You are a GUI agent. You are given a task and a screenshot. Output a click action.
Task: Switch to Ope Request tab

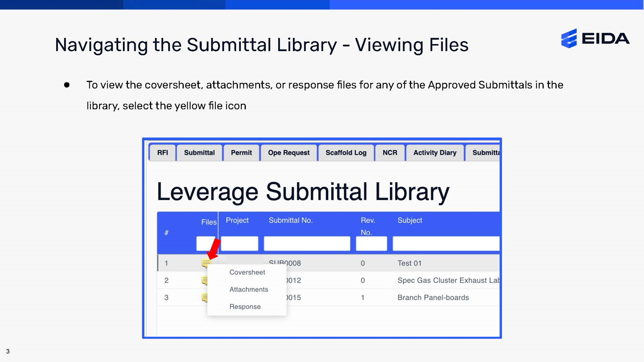pyautogui.click(x=289, y=153)
